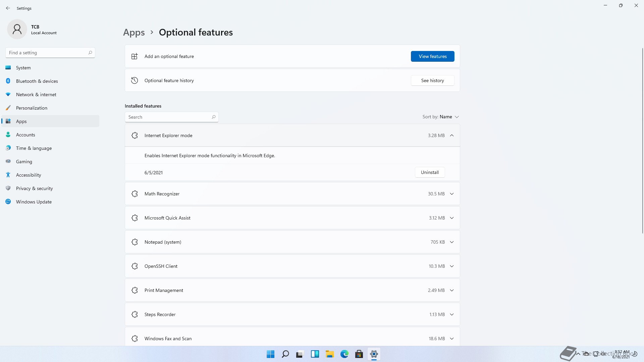Open Task View from the taskbar
This screenshot has height=362, width=644.
(x=300, y=354)
